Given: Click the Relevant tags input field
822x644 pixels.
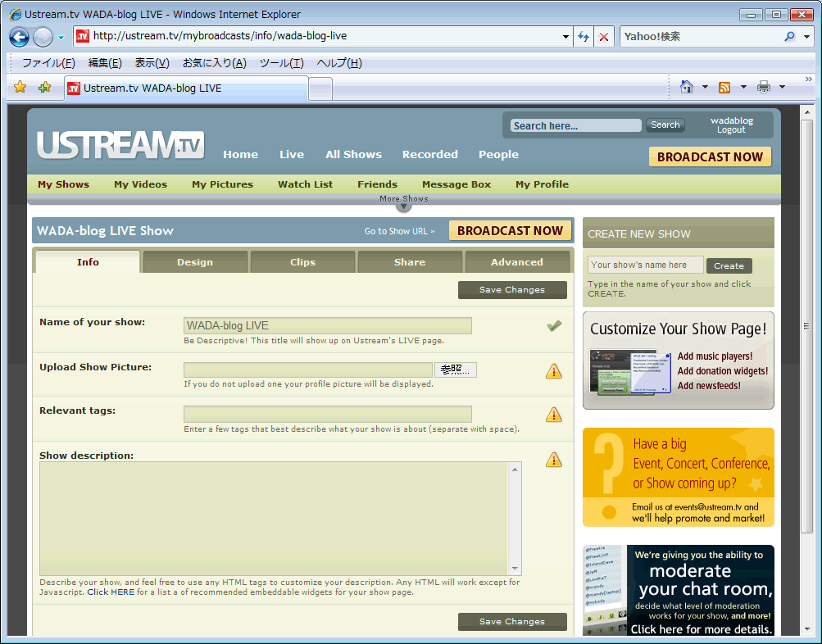Looking at the screenshot, I should tap(327, 414).
